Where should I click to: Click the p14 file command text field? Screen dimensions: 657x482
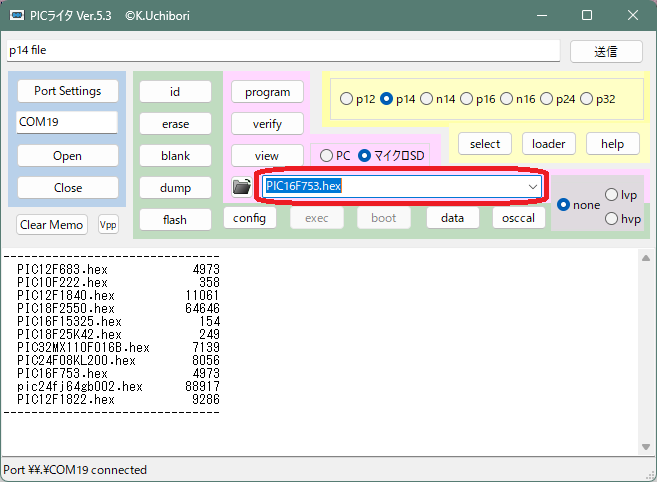pos(282,50)
